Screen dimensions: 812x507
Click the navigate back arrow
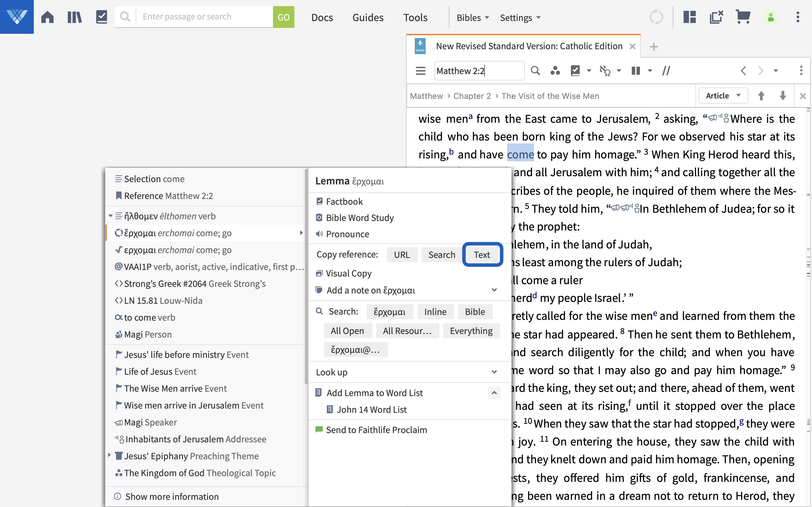pos(743,71)
